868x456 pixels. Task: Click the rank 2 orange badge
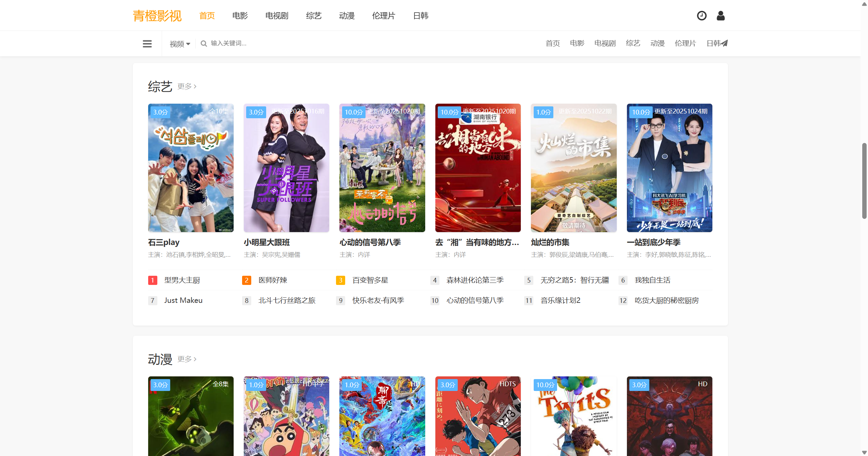click(x=246, y=280)
